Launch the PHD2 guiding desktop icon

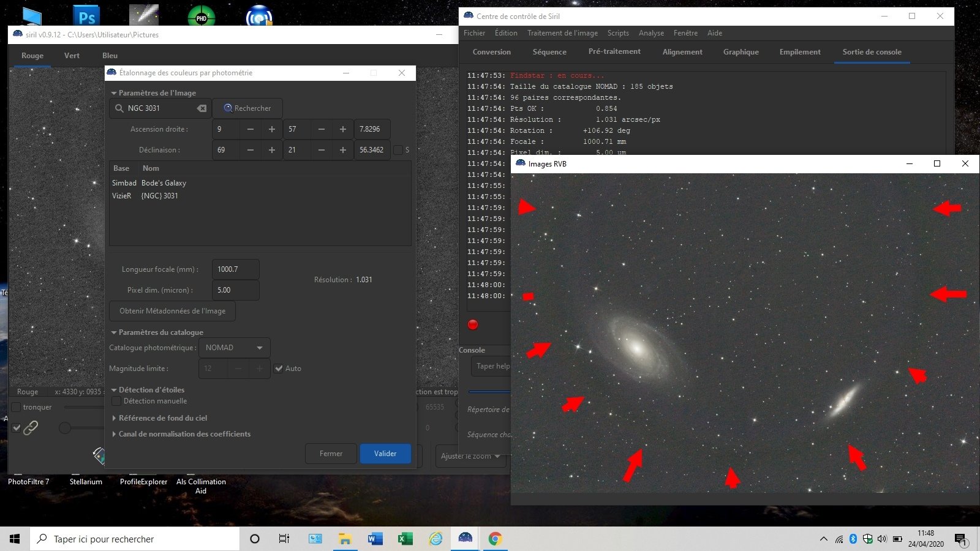202,15
